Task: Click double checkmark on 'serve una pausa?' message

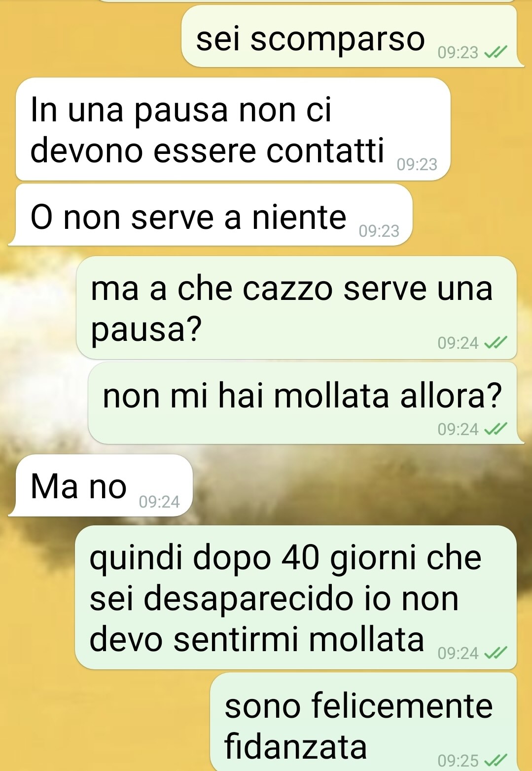Action: pos(496,343)
